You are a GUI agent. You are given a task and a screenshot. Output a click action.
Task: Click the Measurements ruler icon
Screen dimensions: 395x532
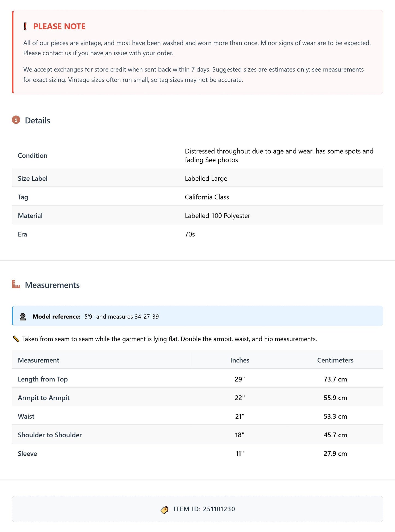pyautogui.click(x=16, y=284)
